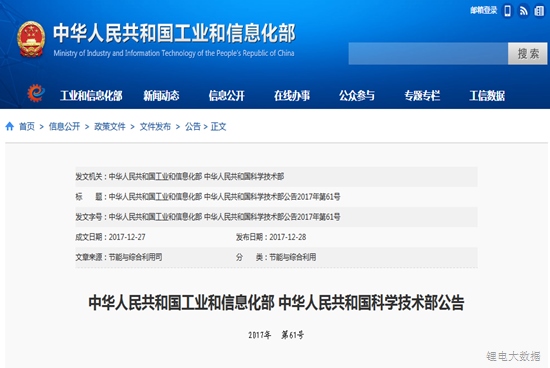550x368 pixels.
Task: Click 正文 in breadcrumb
Action: coord(218,126)
